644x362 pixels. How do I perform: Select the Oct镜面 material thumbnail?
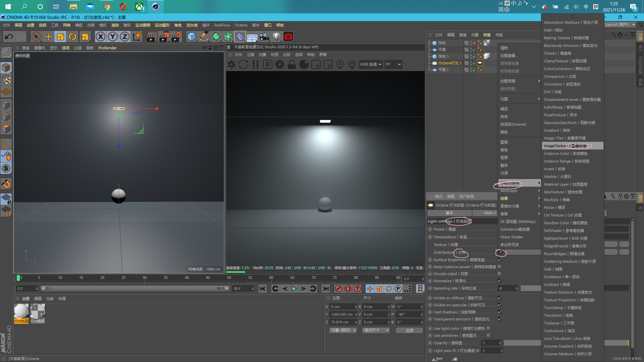pos(38,314)
